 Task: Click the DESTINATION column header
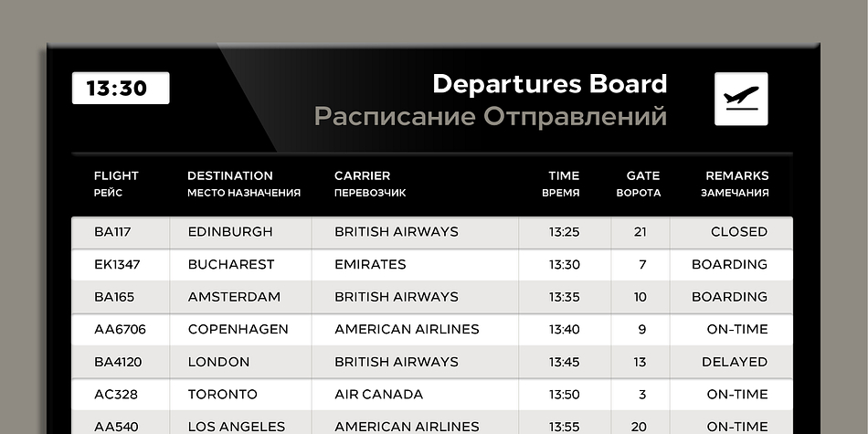coord(229,175)
